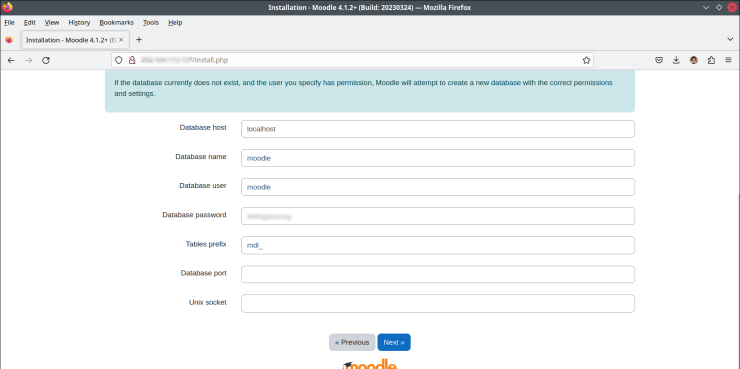This screenshot has width=740, height=369.
Task: Expand the list all tabs chevron
Action: (x=730, y=40)
